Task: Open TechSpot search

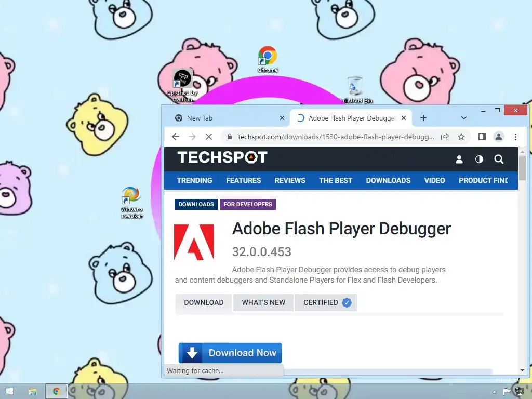Action: pos(499,159)
